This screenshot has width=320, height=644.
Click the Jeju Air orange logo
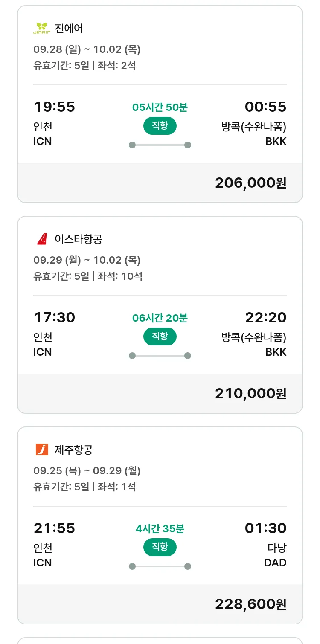click(42, 450)
